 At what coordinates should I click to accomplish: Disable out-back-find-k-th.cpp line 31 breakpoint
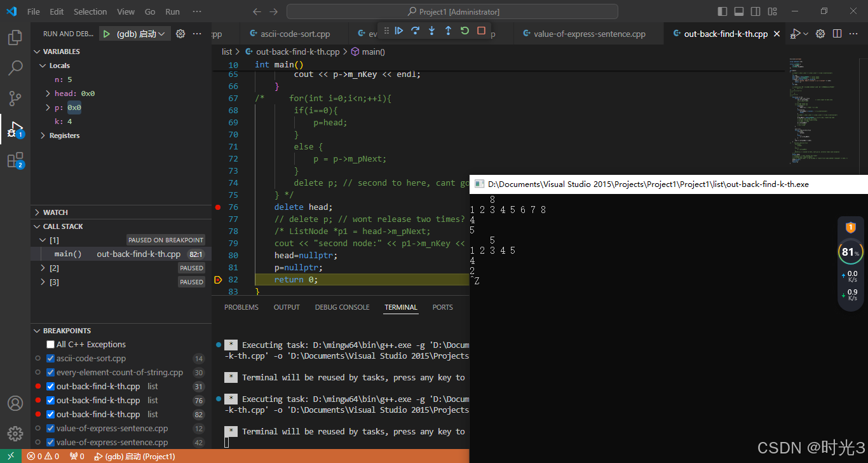[x=51, y=386]
